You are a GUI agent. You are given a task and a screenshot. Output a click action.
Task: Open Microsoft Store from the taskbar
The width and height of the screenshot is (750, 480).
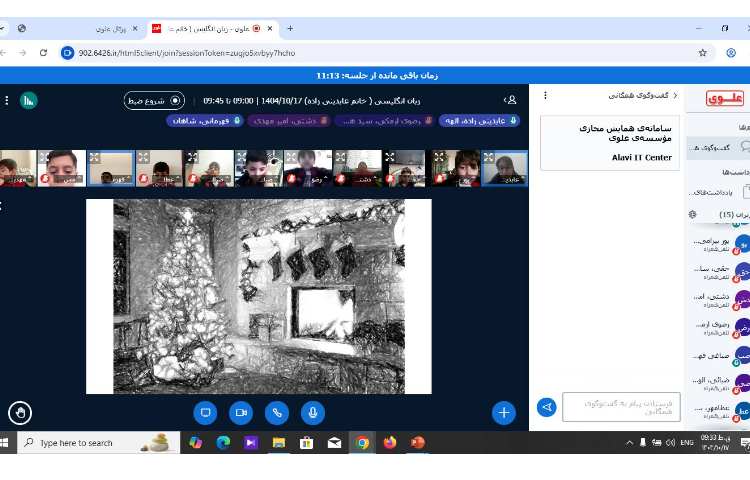click(x=306, y=443)
